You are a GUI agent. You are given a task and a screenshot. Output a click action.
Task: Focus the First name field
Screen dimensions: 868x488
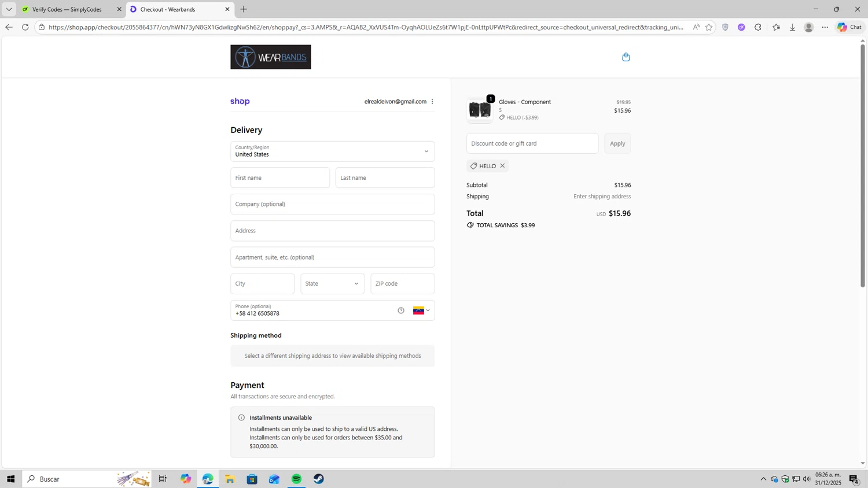[280, 178]
